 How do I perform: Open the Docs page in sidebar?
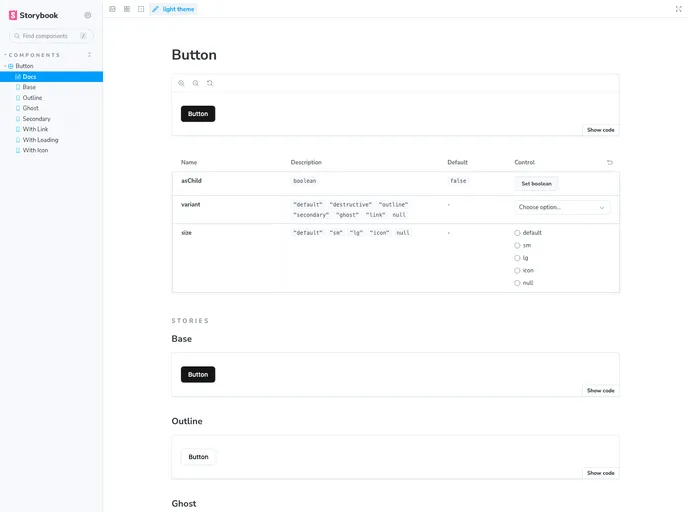coord(51,77)
